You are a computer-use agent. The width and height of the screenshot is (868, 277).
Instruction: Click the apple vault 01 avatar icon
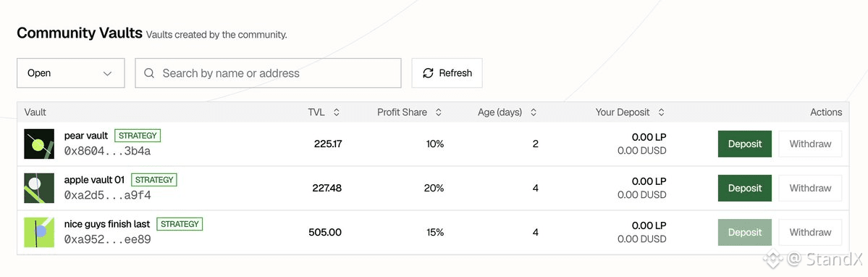pos(39,189)
